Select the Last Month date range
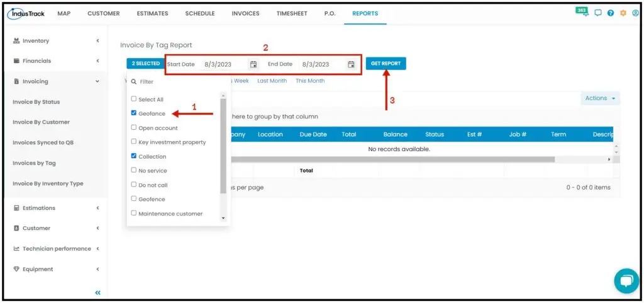This screenshot has height=303, width=644. click(x=272, y=81)
